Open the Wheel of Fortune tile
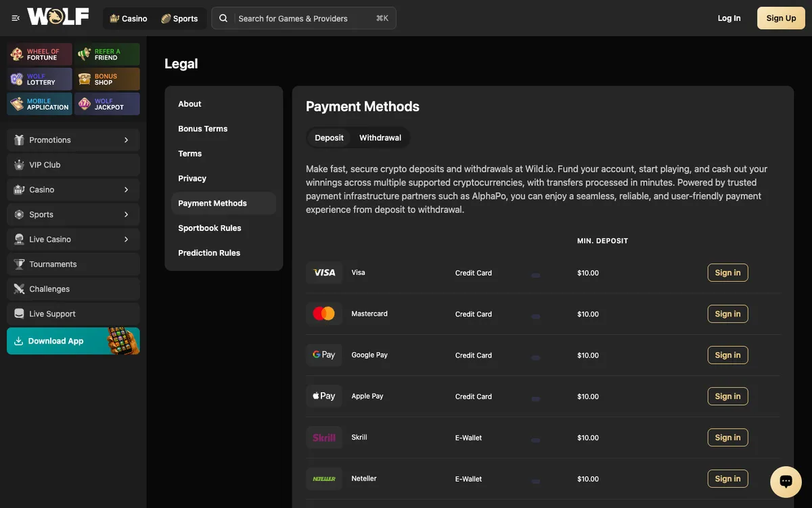Screen dimensions: 812x508 click(x=39, y=54)
